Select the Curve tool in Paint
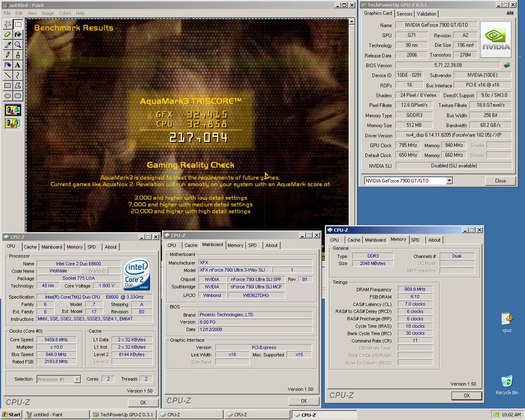 click(x=18, y=75)
